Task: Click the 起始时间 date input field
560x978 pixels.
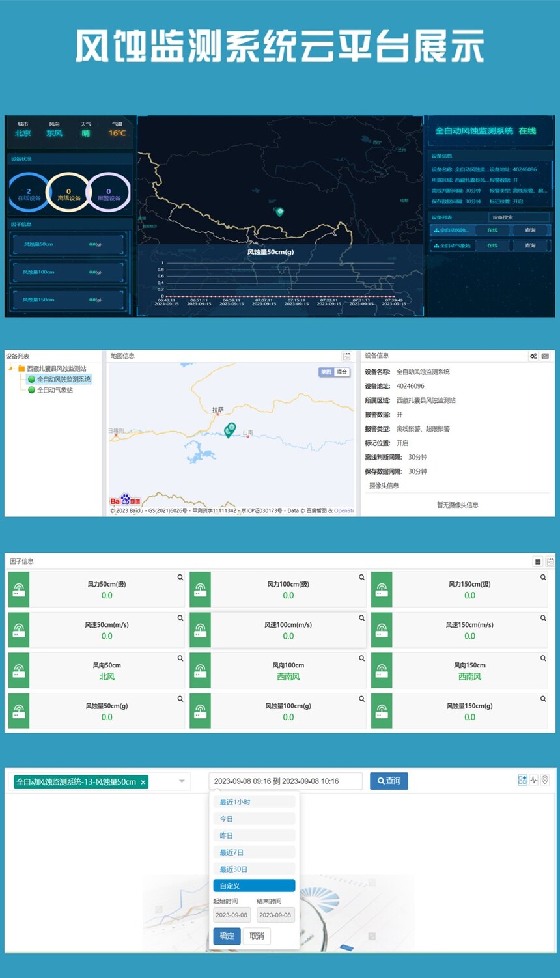Action: click(x=231, y=915)
